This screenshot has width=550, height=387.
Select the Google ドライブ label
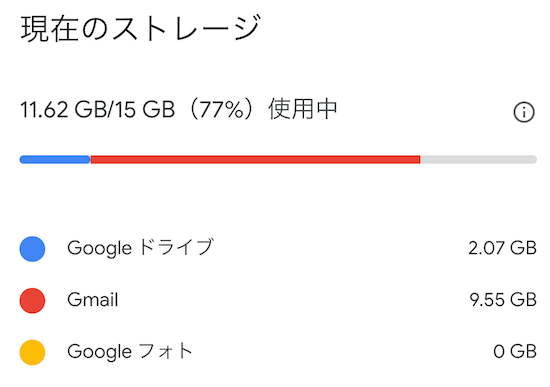click(x=140, y=248)
